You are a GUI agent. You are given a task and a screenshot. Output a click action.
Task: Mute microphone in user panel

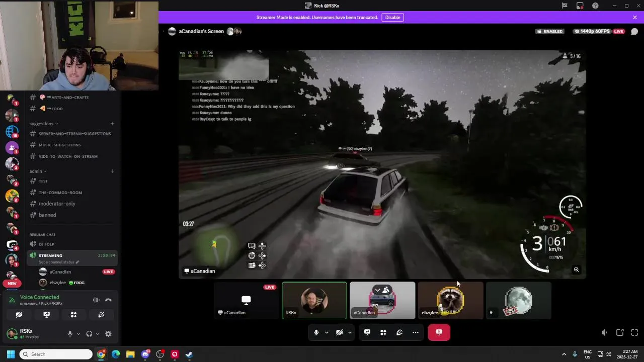click(x=70, y=334)
